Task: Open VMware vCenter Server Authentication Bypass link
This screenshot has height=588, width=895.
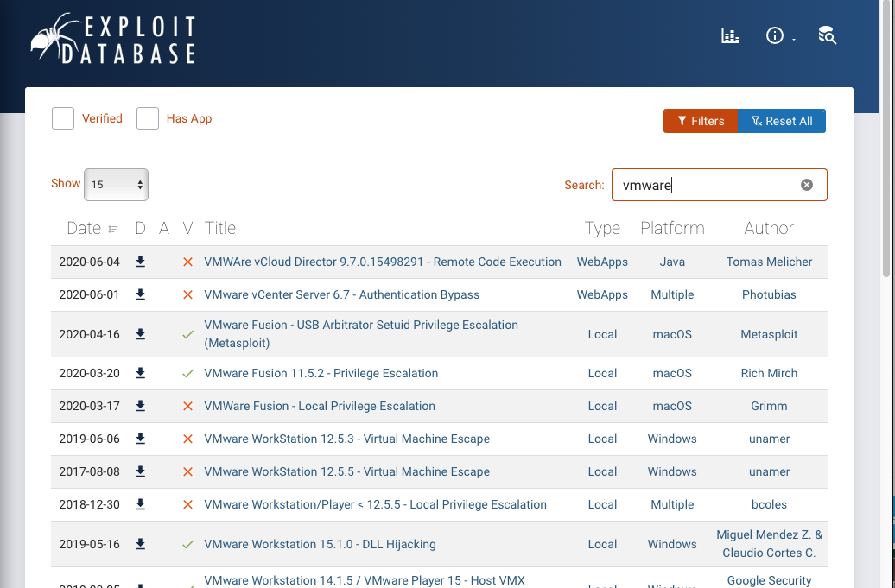Action: [x=341, y=294]
